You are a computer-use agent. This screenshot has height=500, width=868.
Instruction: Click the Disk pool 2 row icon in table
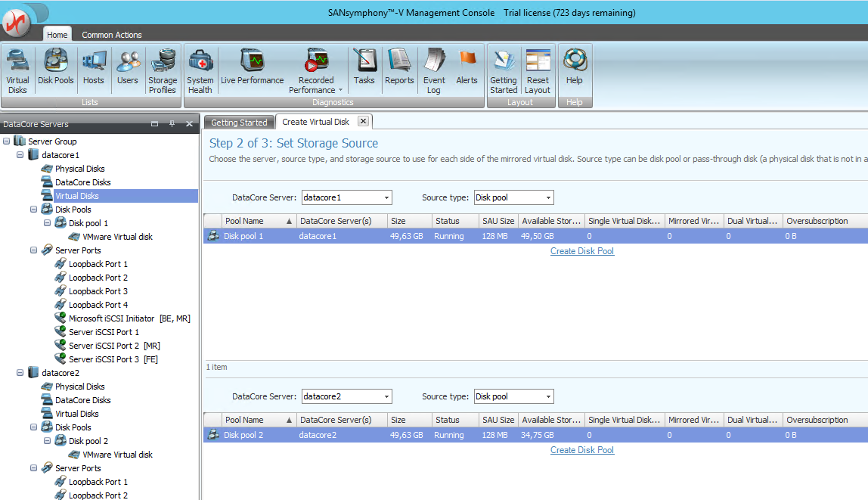click(x=213, y=435)
